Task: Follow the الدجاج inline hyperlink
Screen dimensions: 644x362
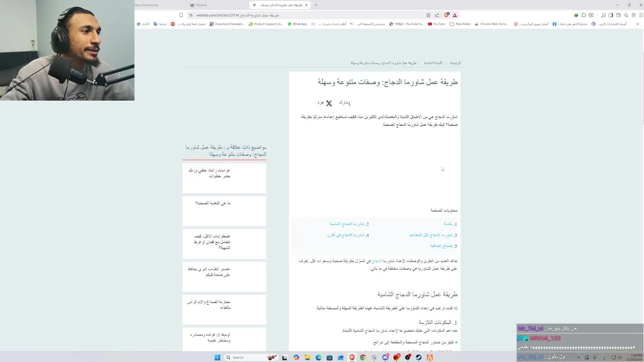Action: [x=377, y=261]
